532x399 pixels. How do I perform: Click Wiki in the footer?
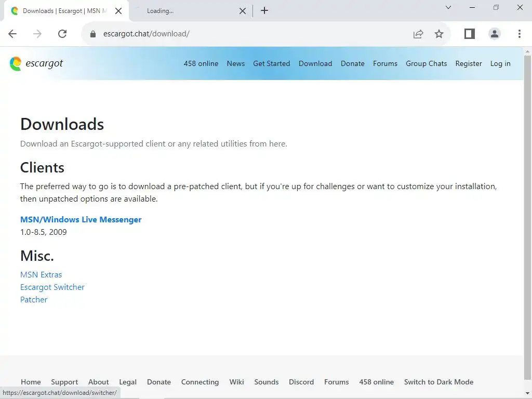(236, 382)
